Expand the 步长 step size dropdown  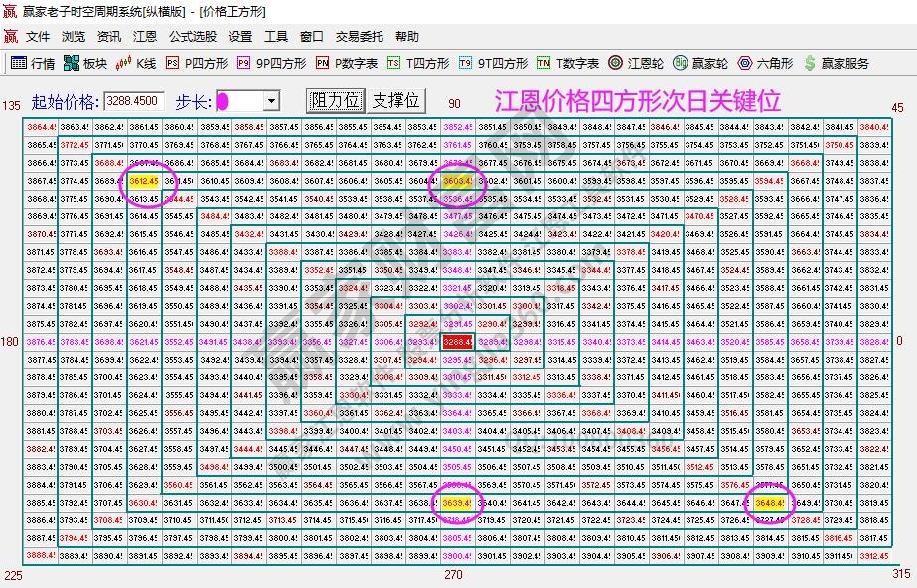point(273,98)
